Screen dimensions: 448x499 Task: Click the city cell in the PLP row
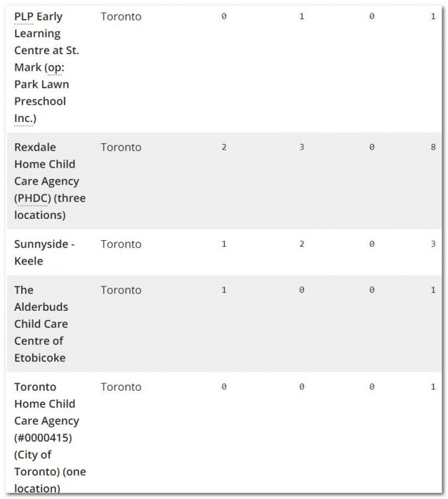tap(121, 16)
